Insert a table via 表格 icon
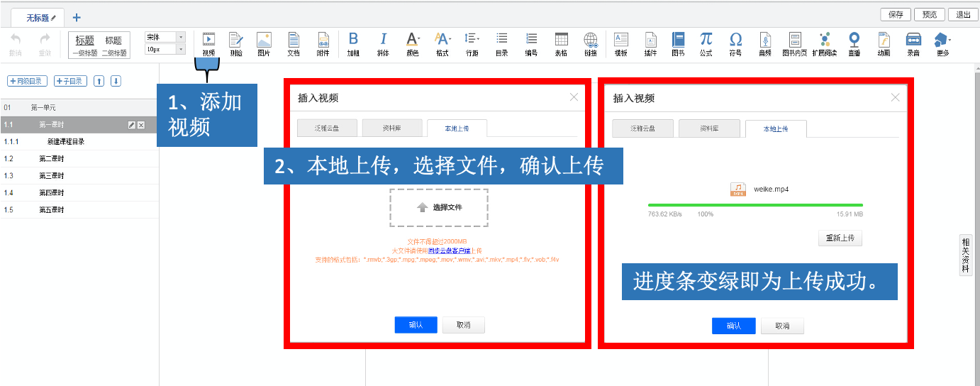The width and height of the screenshot is (980, 386). pos(561,39)
